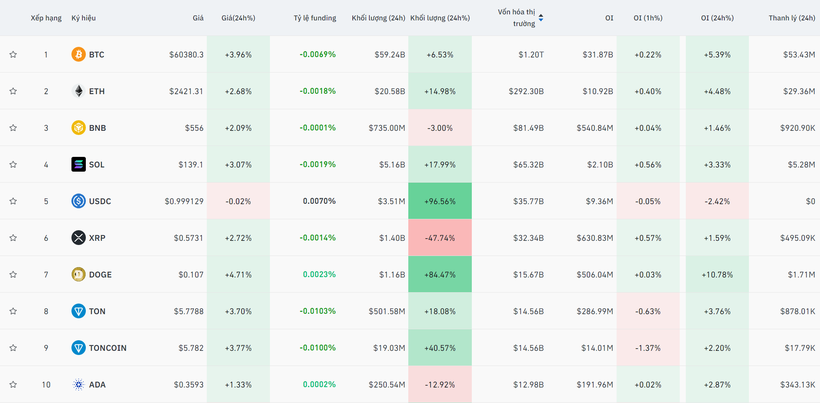Click the OI (24h%) column header

point(719,18)
